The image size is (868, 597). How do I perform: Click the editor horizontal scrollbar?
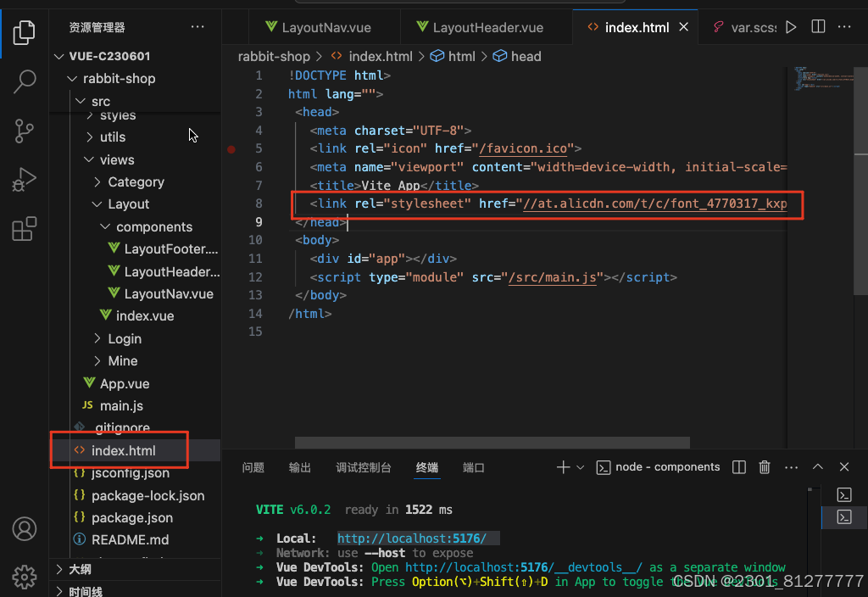tap(492, 443)
